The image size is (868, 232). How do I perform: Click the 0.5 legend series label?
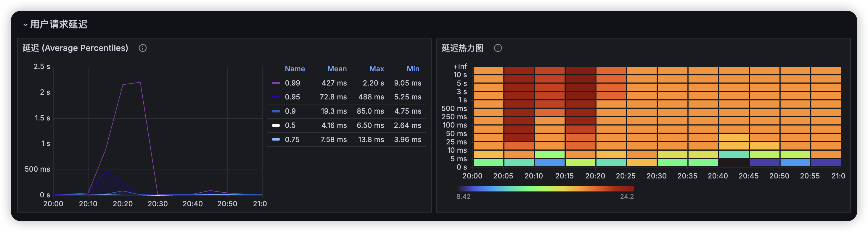pos(290,125)
